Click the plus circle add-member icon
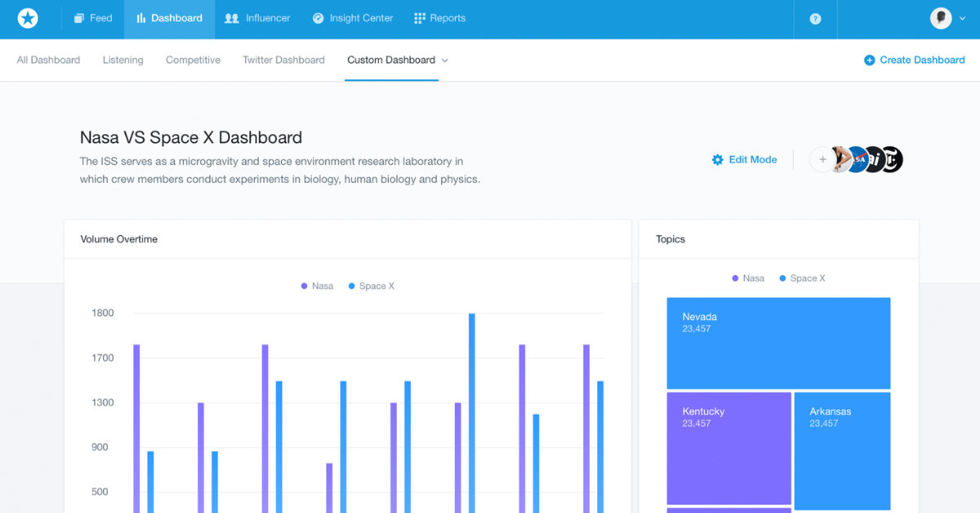 coord(822,159)
